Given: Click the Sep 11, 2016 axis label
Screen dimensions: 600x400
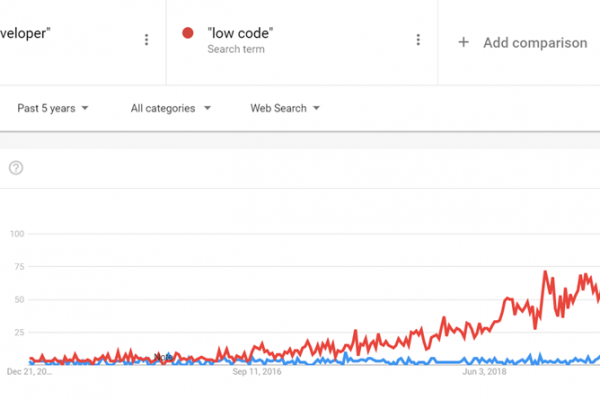Looking at the screenshot, I should click(x=257, y=372).
